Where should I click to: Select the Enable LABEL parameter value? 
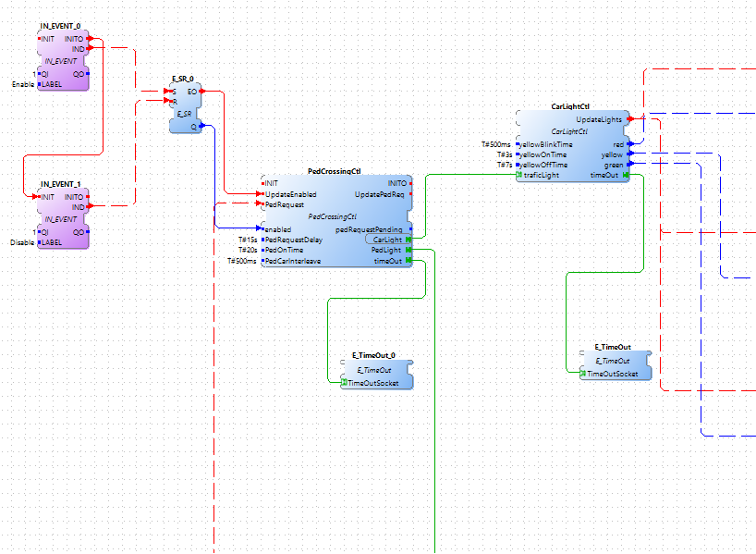coord(23,84)
